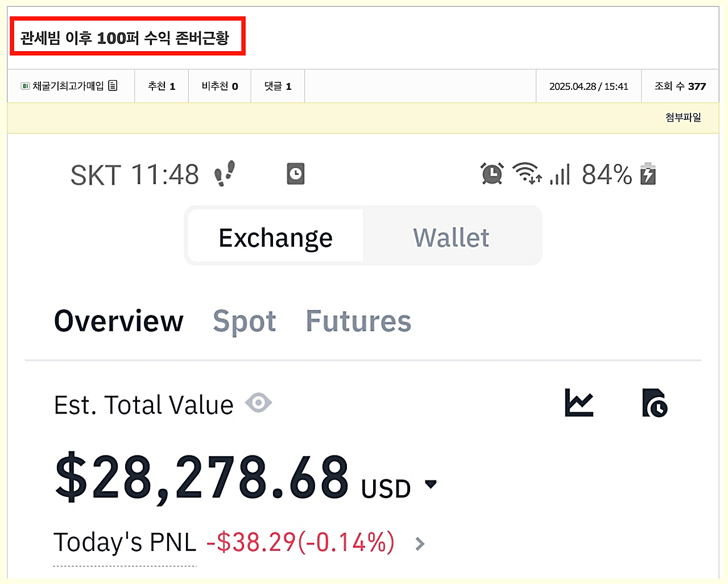Tap the square clock notification icon
The height and width of the screenshot is (584, 728).
295,173
